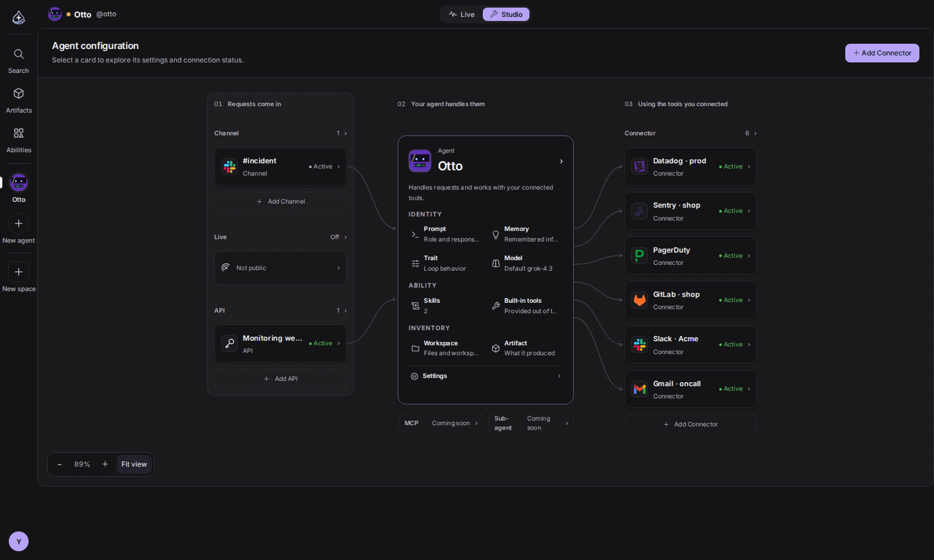Open the Not public card
934x560 pixels.
(x=280, y=268)
